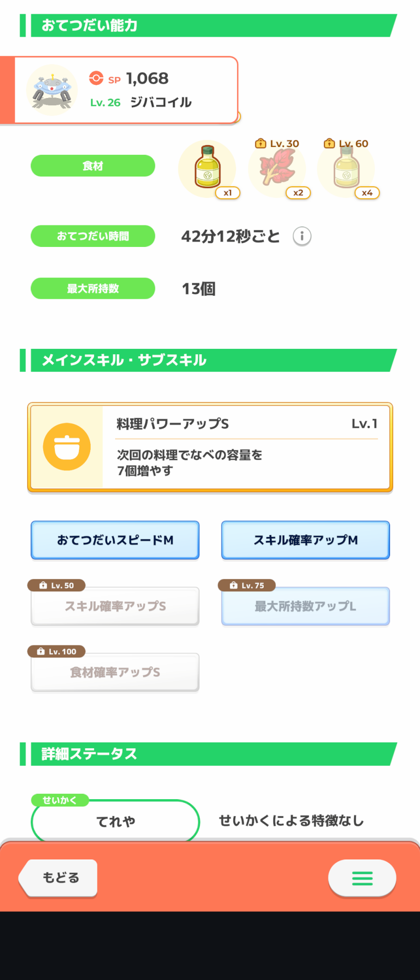Select the おてつだいスピードM sub skill
The image size is (420, 980).
pyautogui.click(x=115, y=540)
